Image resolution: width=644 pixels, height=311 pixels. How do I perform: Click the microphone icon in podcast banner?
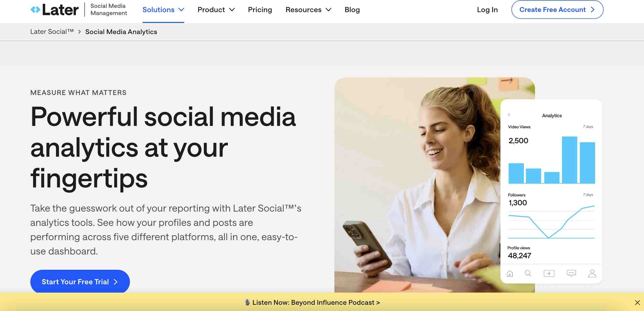247,302
